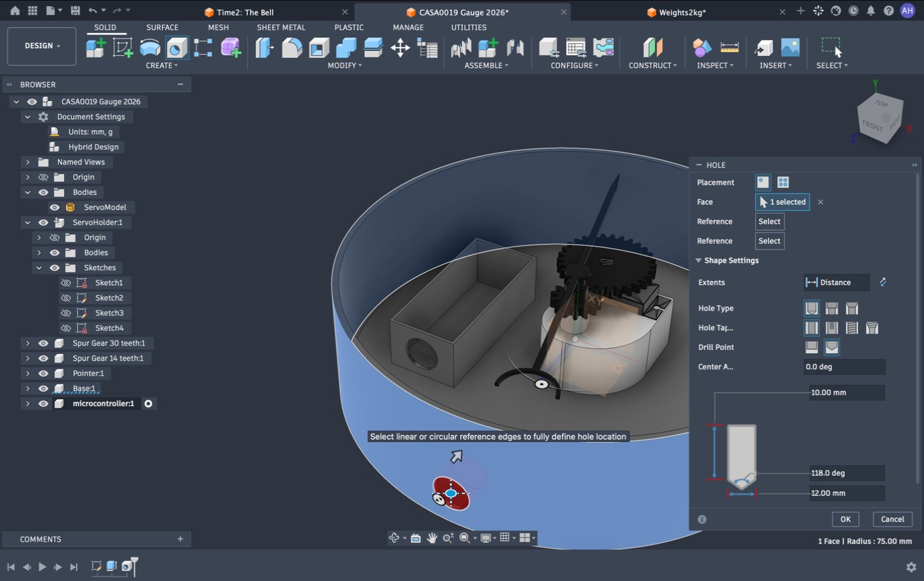Image resolution: width=924 pixels, height=581 pixels.
Task: Select the flat drill point option
Action: [x=812, y=347]
